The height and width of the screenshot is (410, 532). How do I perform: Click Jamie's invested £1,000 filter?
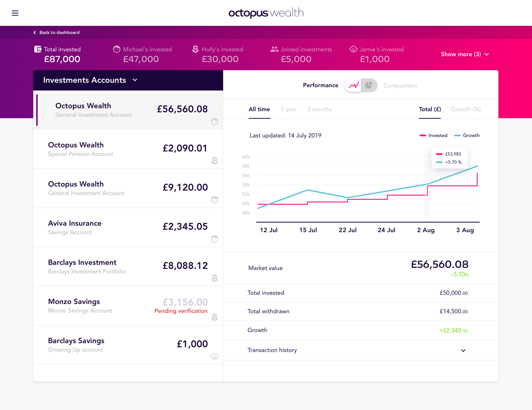point(376,54)
